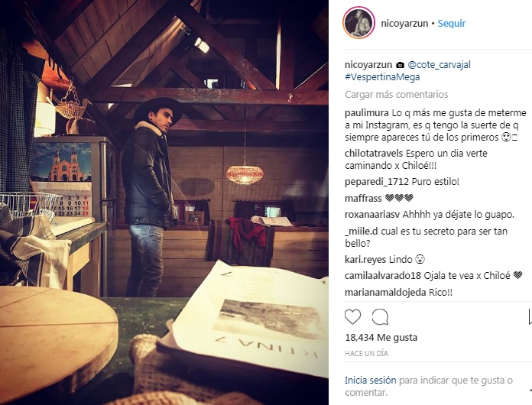Image resolution: width=532 pixels, height=405 pixels.
Task: Click the photo of man in hat
Action: click(x=164, y=202)
